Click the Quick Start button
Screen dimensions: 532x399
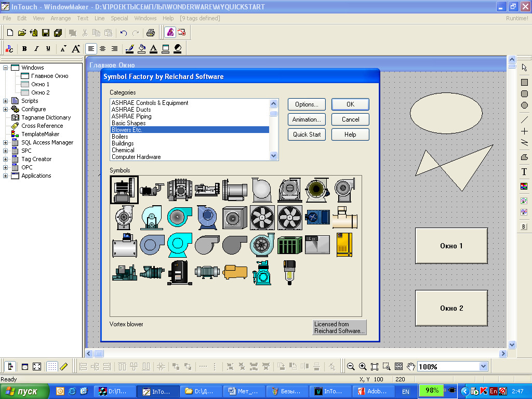tap(307, 135)
